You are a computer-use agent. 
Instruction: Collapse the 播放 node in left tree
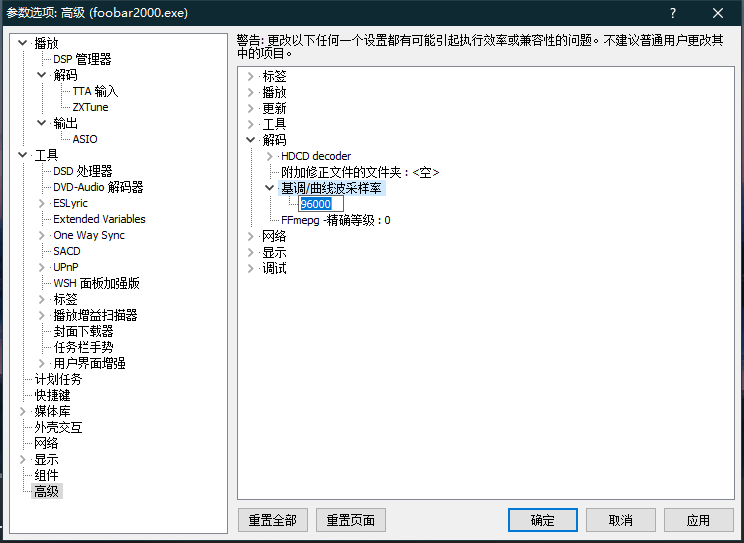tap(22, 43)
